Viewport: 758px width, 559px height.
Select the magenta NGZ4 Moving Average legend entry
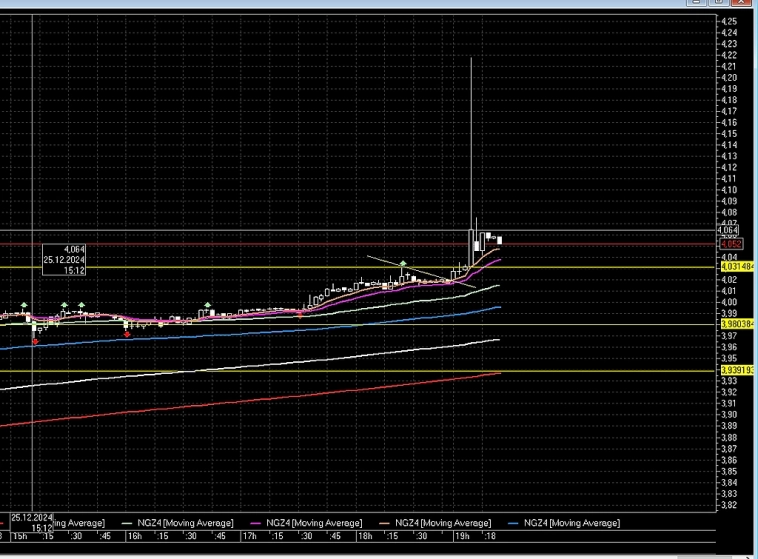click(313, 523)
